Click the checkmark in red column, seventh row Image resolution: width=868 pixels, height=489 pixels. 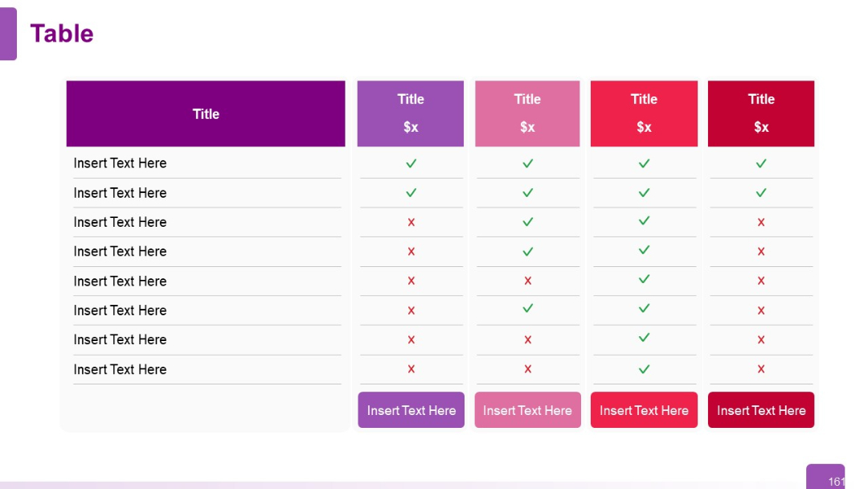644,337
